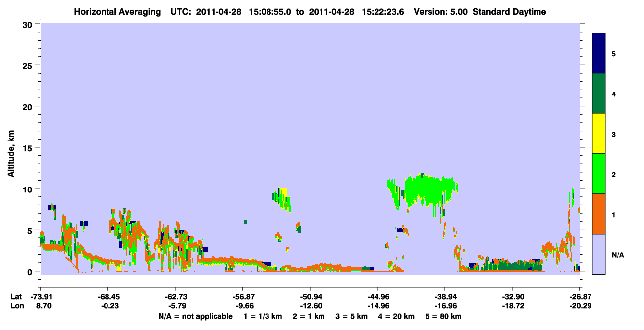This screenshot has height=330, width=644.
Task: Click the latitude value -73.91
Action: coord(41,297)
